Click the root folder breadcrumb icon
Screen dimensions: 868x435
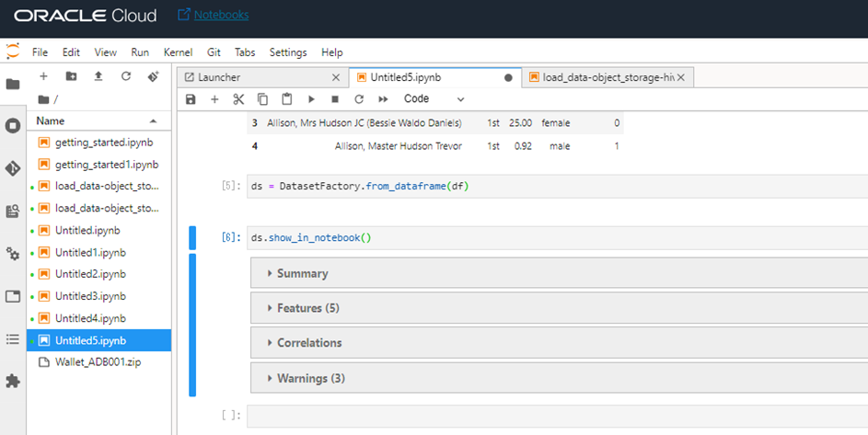(44, 99)
